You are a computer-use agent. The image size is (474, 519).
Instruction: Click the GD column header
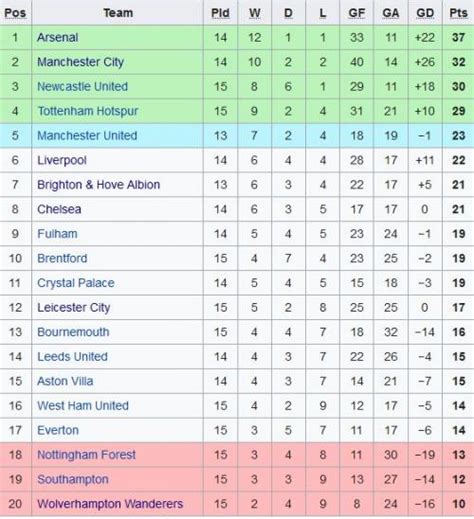click(x=425, y=13)
